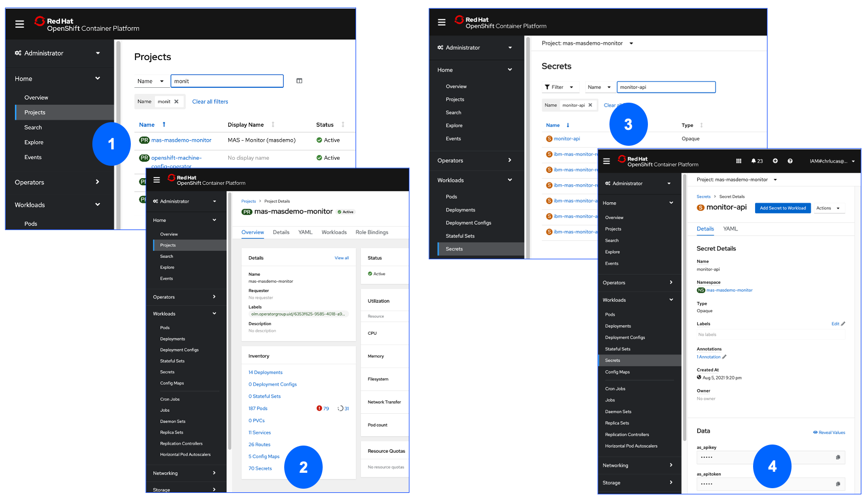Switch to Overview tab of mas-masdemo-monitor project

coord(253,233)
